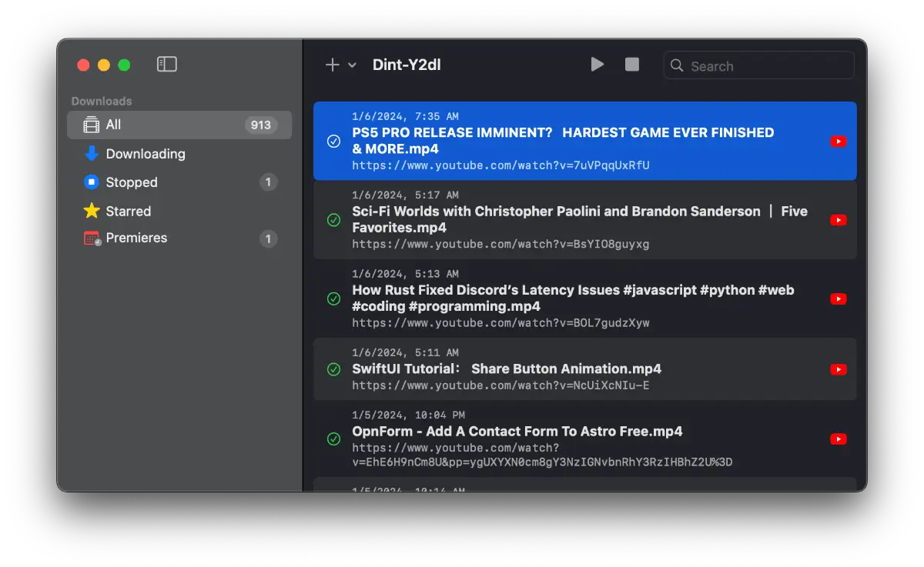Expand the add download dropdown chevron

point(353,65)
